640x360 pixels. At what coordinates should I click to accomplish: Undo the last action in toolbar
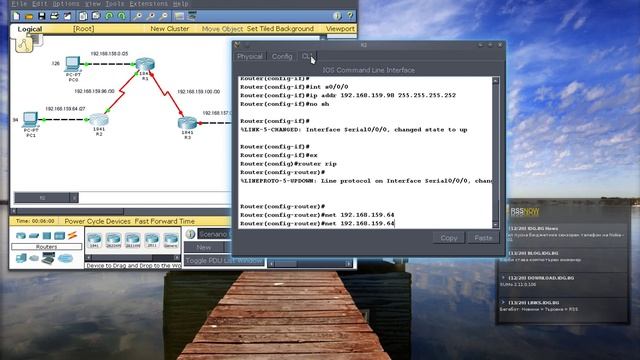tap(109, 16)
